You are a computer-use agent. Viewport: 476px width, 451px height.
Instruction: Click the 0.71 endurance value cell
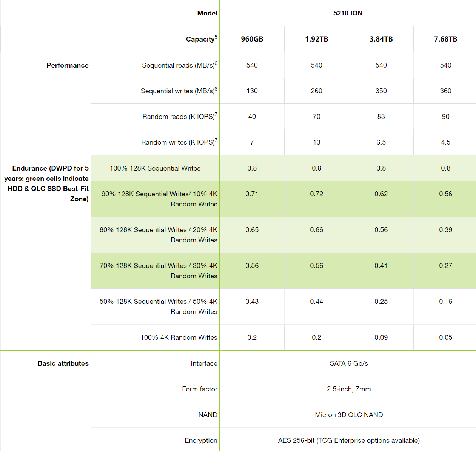(x=252, y=194)
